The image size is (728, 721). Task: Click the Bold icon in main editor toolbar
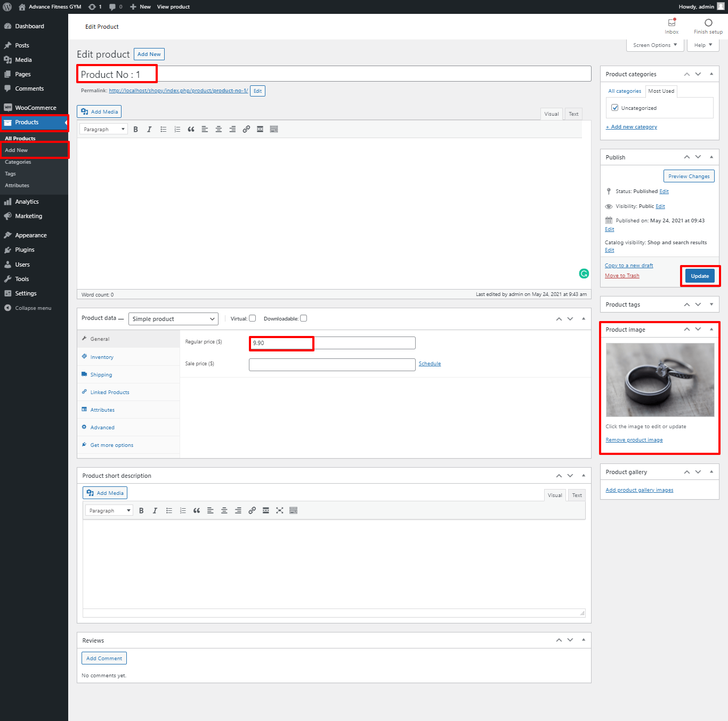(x=136, y=130)
